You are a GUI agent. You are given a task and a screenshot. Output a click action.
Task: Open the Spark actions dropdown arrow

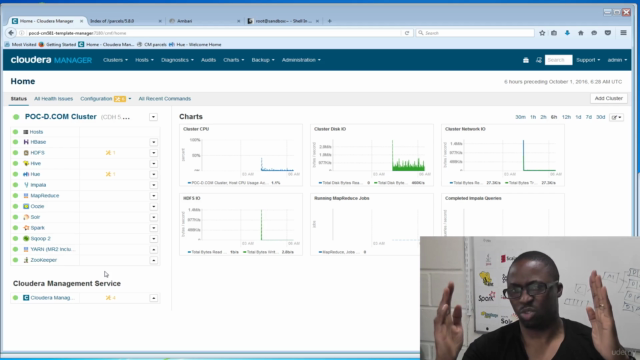tap(153, 228)
